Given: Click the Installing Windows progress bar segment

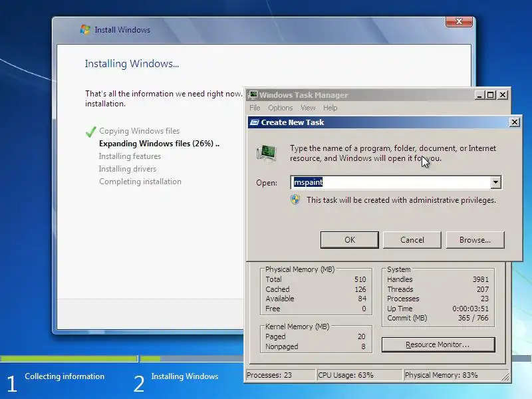Looking at the screenshot, I should pos(192,358).
